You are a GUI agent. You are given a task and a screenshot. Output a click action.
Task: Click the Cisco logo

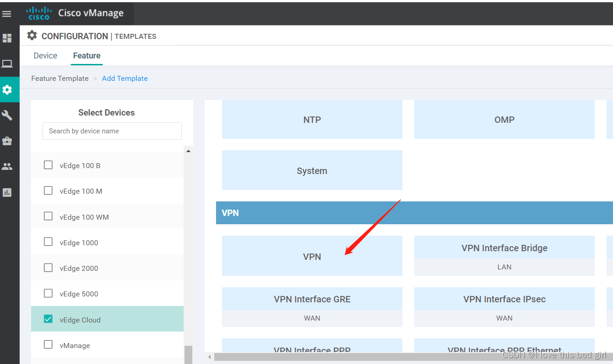[39, 13]
